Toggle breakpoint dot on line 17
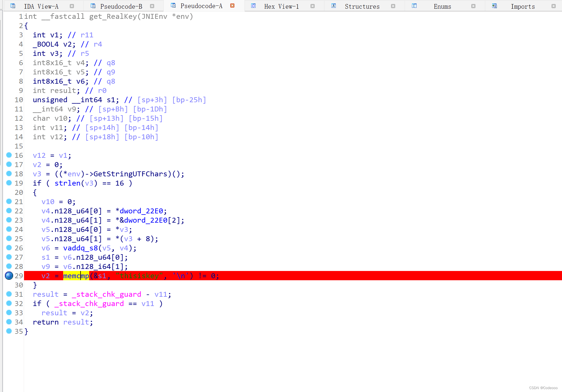This screenshot has height=392, width=562. (9, 164)
